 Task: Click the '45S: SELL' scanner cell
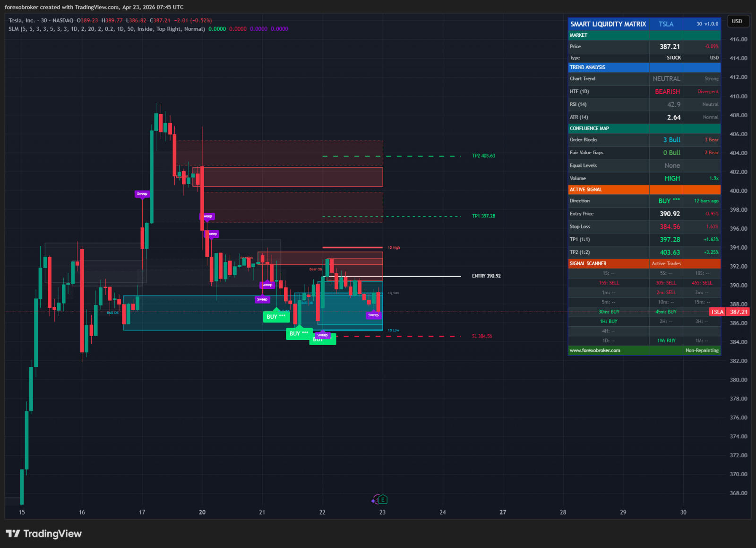coord(702,283)
